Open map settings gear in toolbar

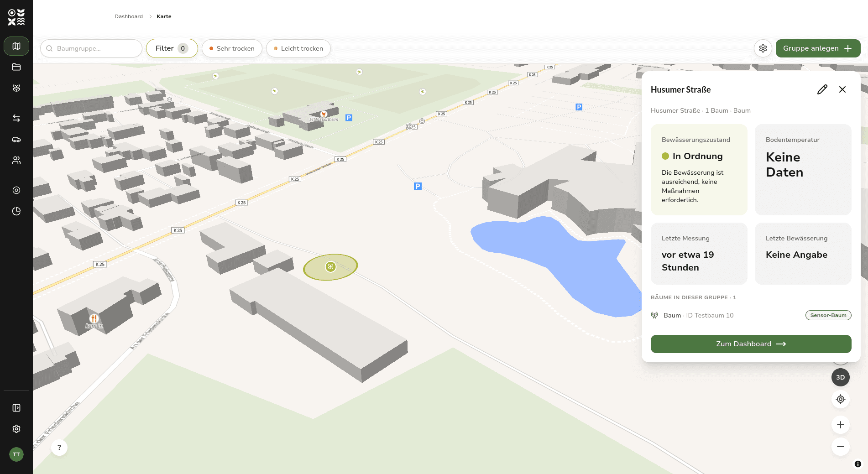763,48
